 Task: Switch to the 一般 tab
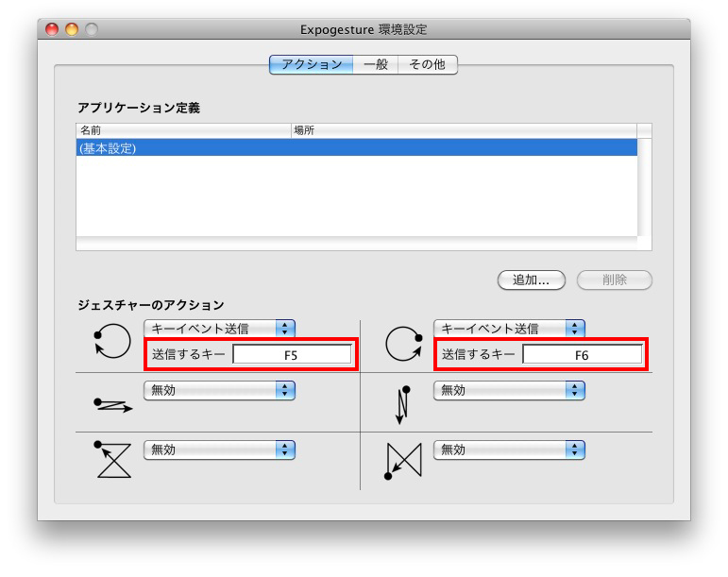coord(375,64)
